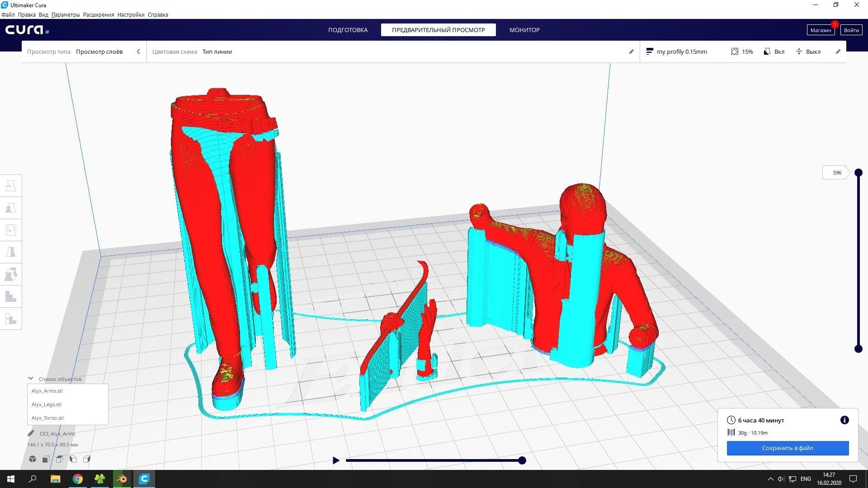Switch to left side view cube

point(73,459)
